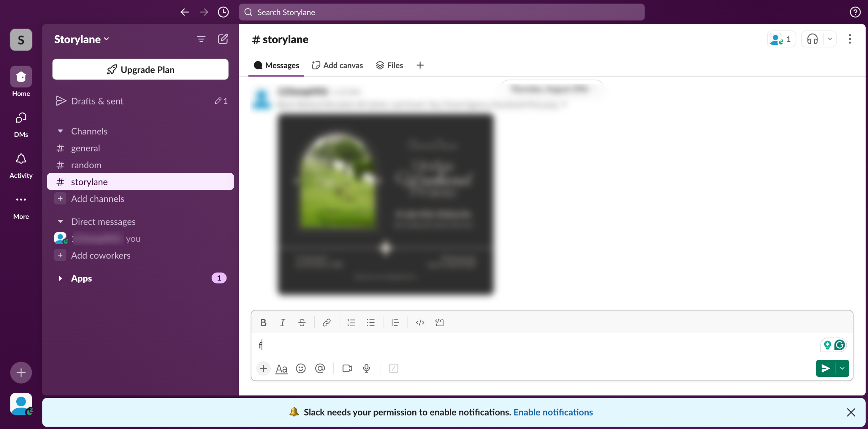Viewport: 868px width, 429px height.
Task: Toggle bold formatting in composer
Action: (x=263, y=323)
